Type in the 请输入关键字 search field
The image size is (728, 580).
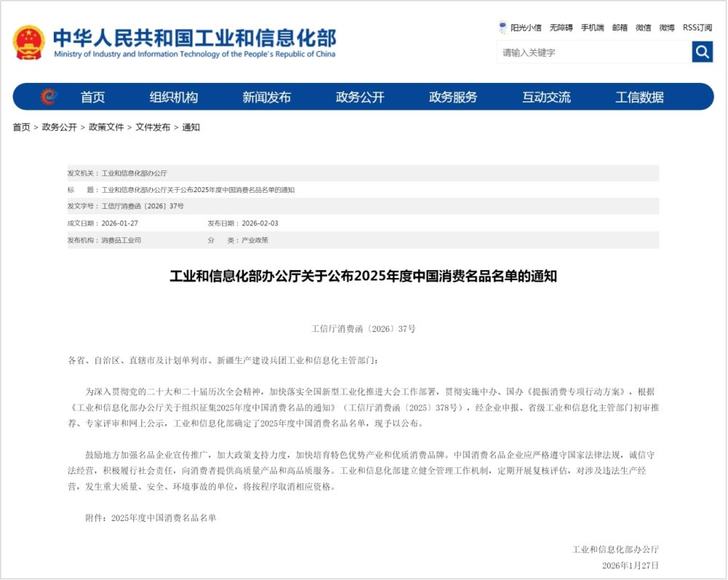click(593, 52)
